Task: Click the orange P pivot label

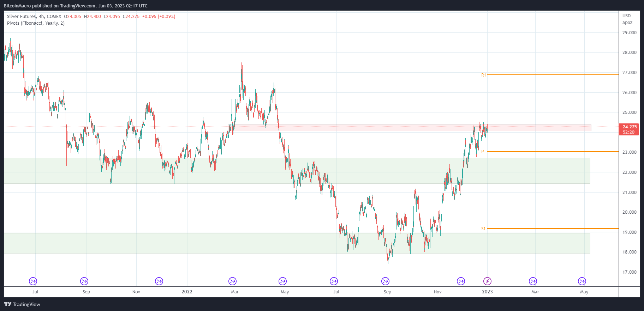Action: click(x=483, y=152)
